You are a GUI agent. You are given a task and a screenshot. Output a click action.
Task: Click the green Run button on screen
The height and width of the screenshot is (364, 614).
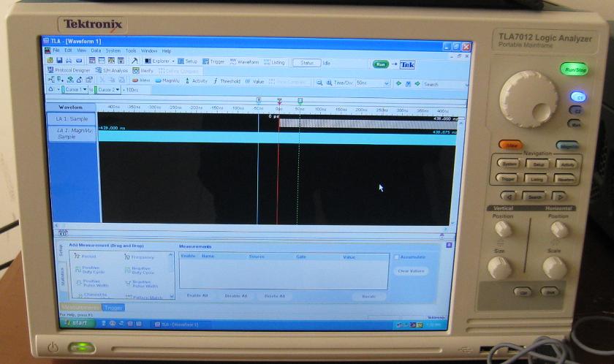tap(380, 64)
